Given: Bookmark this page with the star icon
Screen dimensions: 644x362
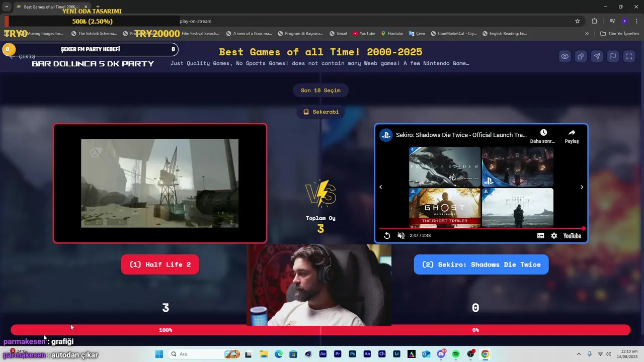Looking at the screenshot, I should coord(578,21).
